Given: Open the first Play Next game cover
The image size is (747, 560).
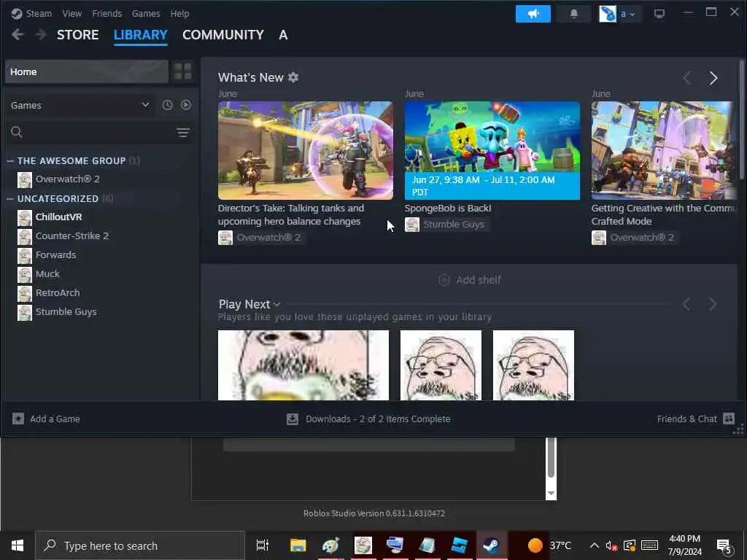Looking at the screenshot, I should 303,365.
